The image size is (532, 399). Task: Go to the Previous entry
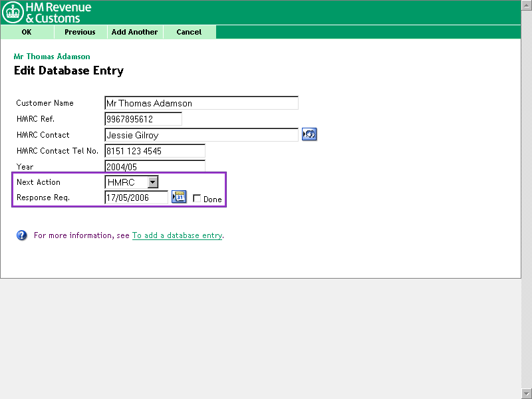pos(80,32)
